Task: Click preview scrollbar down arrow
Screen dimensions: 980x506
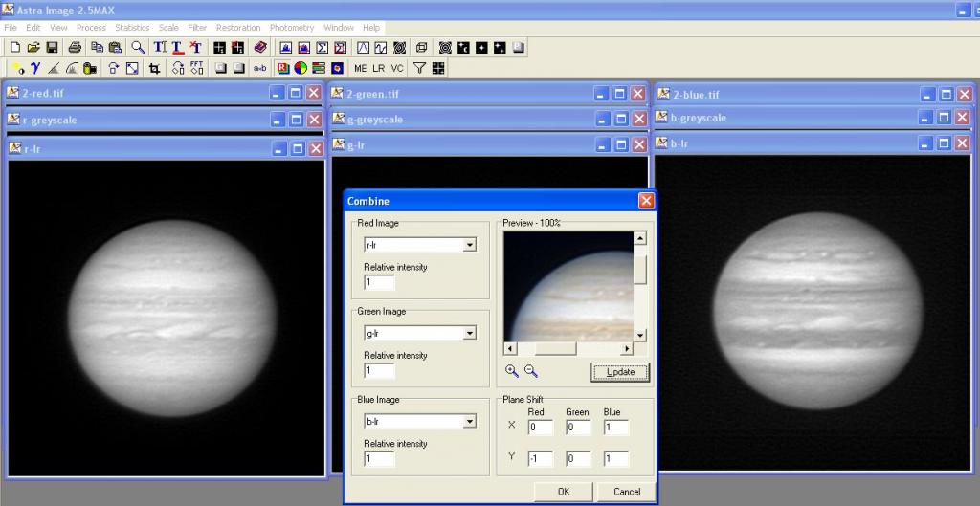Action: click(640, 336)
